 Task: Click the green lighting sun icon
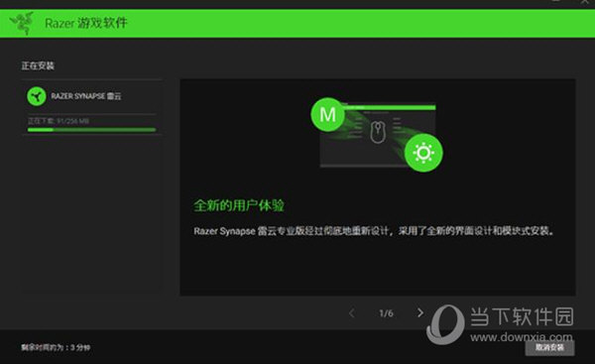[423, 153]
